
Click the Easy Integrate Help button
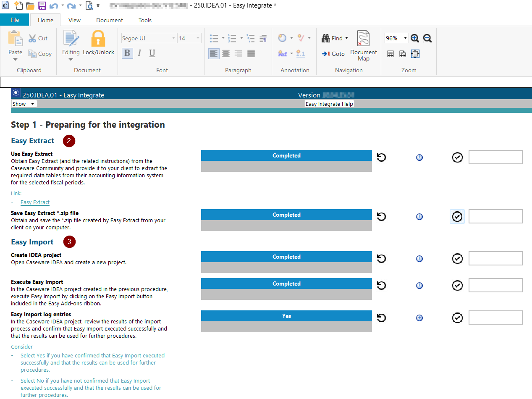pyautogui.click(x=329, y=104)
